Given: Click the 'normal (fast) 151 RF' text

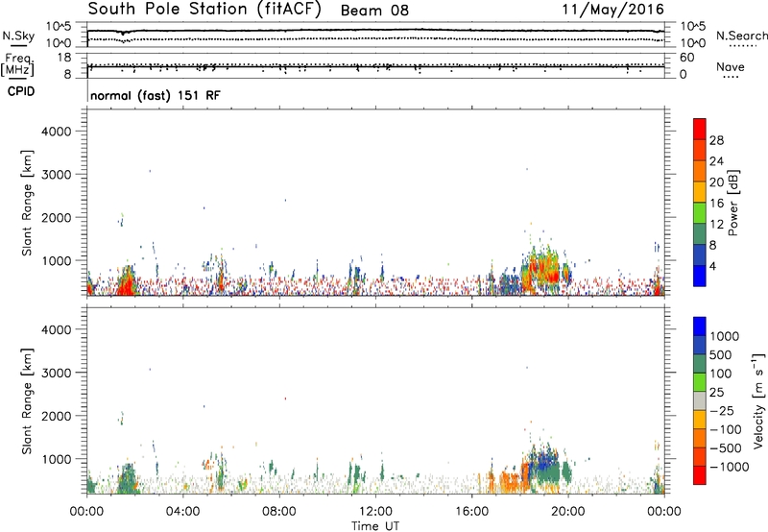Looking at the screenshot, I should tap(156, 95).
